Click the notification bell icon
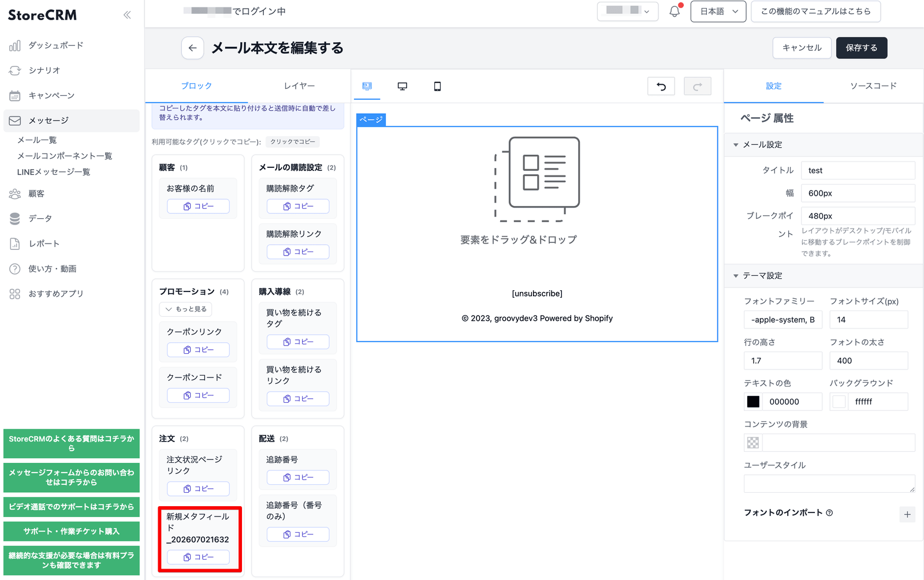Screen dimensions: 924x580 [675, 12]
